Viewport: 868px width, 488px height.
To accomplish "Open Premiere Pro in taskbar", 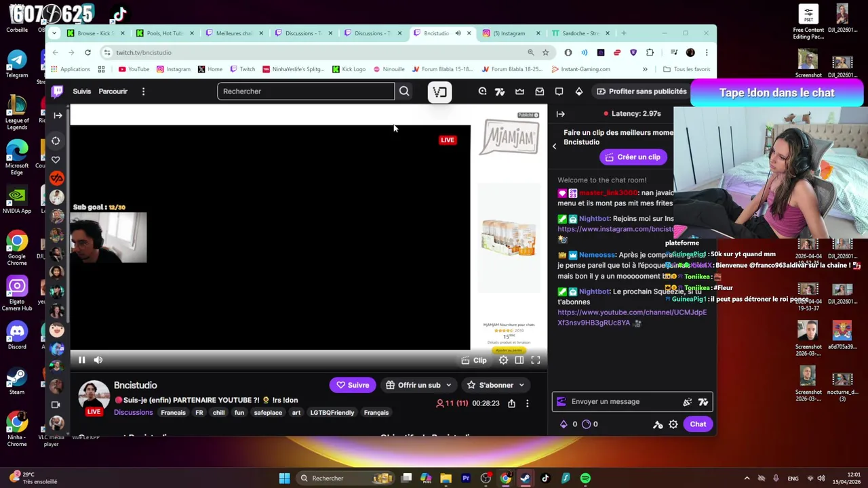I will pyautogui.click(x=466, y=479).
